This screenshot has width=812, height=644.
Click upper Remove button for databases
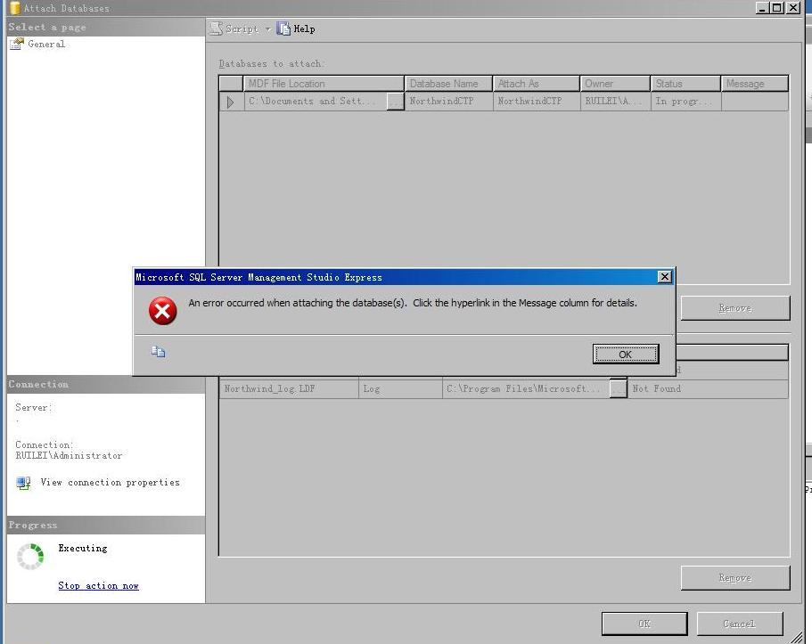[x=735, y=308]
